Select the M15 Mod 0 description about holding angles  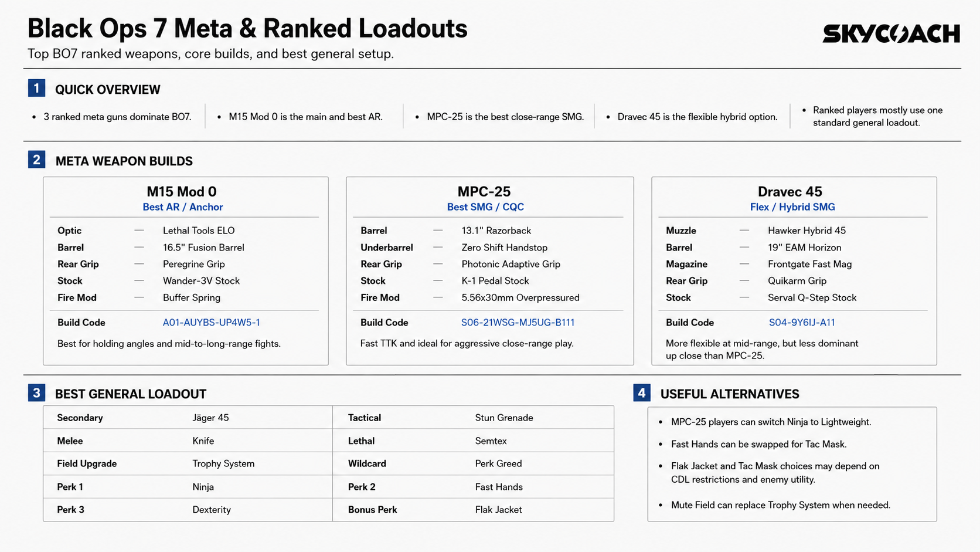click(169, 344)
